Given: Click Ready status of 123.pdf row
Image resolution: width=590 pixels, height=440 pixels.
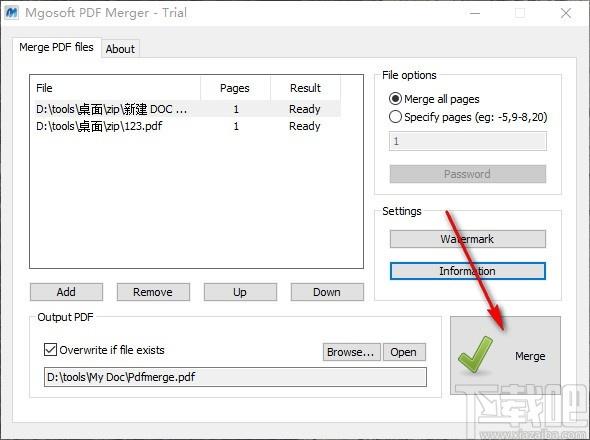Looking at the screenshot, I should point(305,126).
